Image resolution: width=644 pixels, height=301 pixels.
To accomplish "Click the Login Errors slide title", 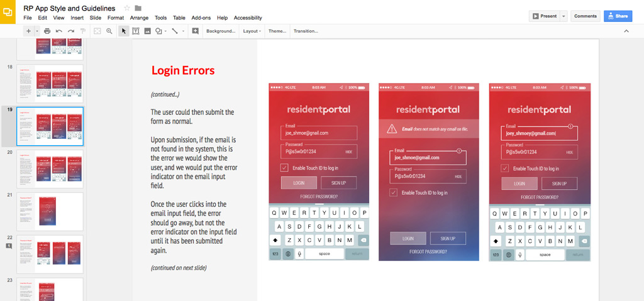I will pos(183,70).
